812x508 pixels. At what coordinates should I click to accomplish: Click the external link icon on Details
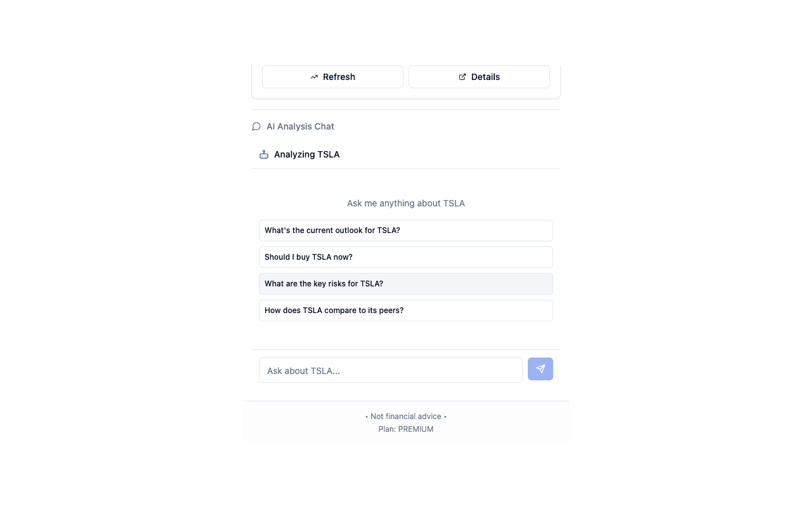tap(462, 77)
